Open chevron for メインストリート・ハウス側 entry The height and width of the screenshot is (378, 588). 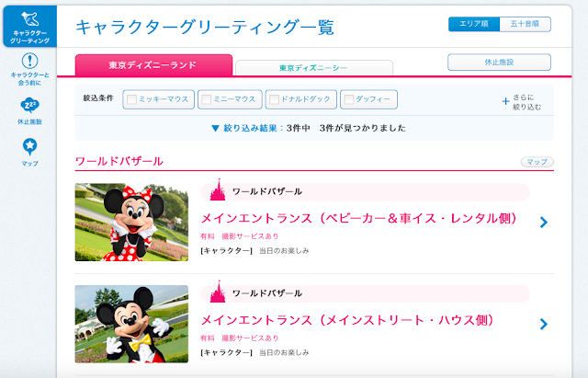543,324
